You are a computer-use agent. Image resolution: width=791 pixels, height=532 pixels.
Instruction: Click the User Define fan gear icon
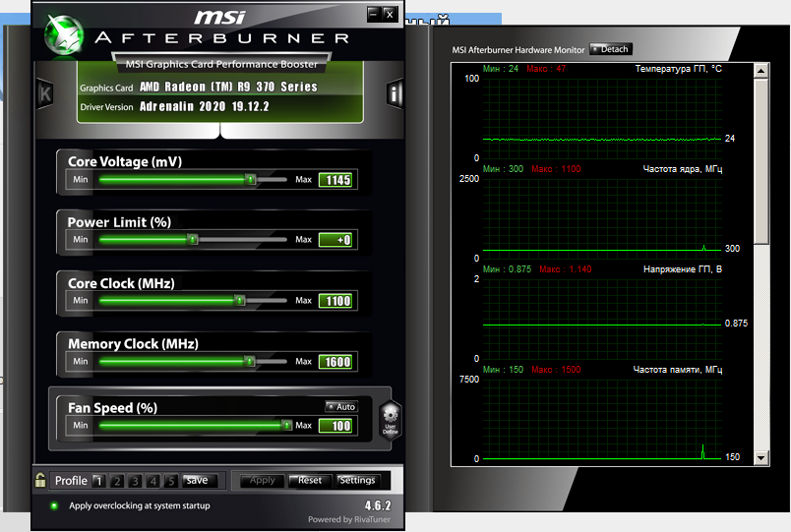[x=391, y=420]
